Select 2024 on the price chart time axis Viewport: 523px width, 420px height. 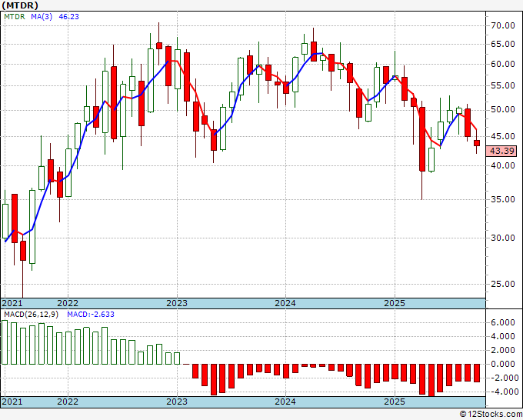coord(285,303)
